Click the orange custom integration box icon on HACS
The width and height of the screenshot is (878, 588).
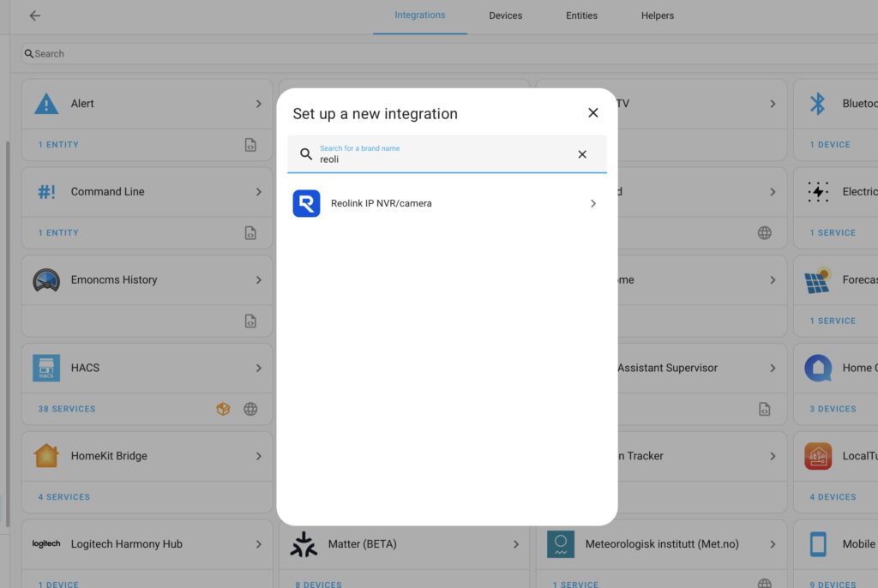coord(223,409)
